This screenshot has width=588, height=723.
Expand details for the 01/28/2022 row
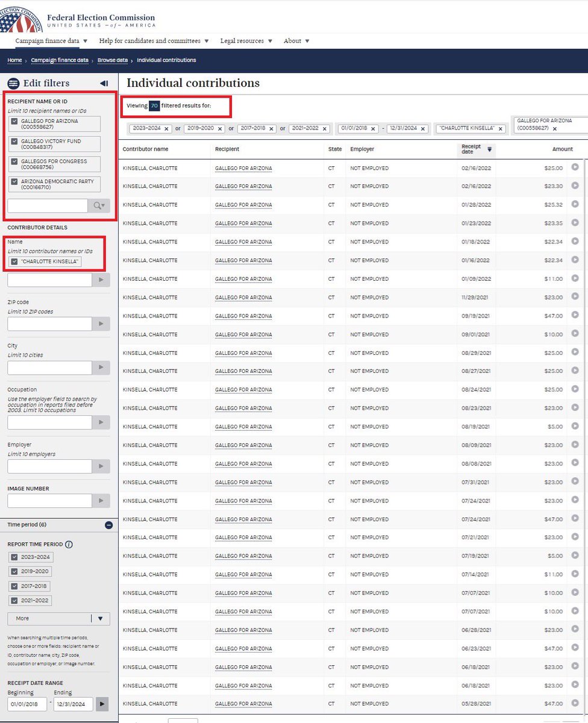tap(575, 204)
